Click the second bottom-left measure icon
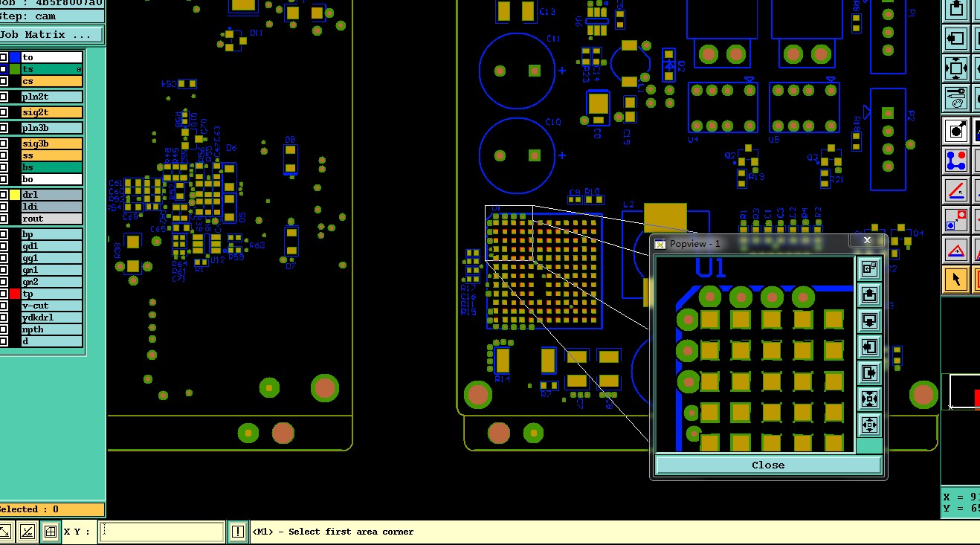Image resolution: width=980 pixels, height=545 pixels. (28, 532)
